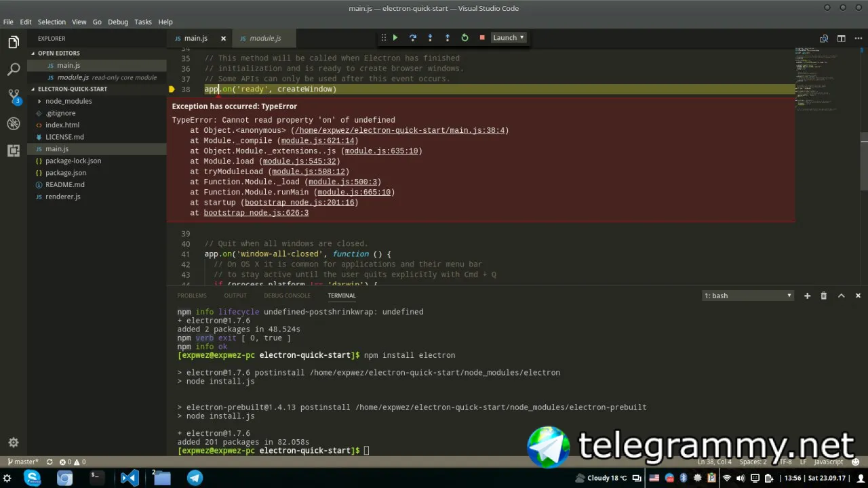Image resolution: width=868 pixels, height=488 pixels.
Task: Open the Source Control view with badge
Action: [13, 96]
